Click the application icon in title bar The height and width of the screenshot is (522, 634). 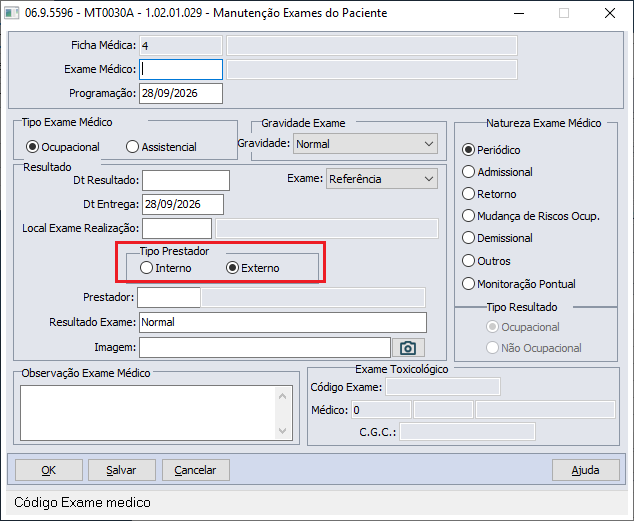[11, 13]
